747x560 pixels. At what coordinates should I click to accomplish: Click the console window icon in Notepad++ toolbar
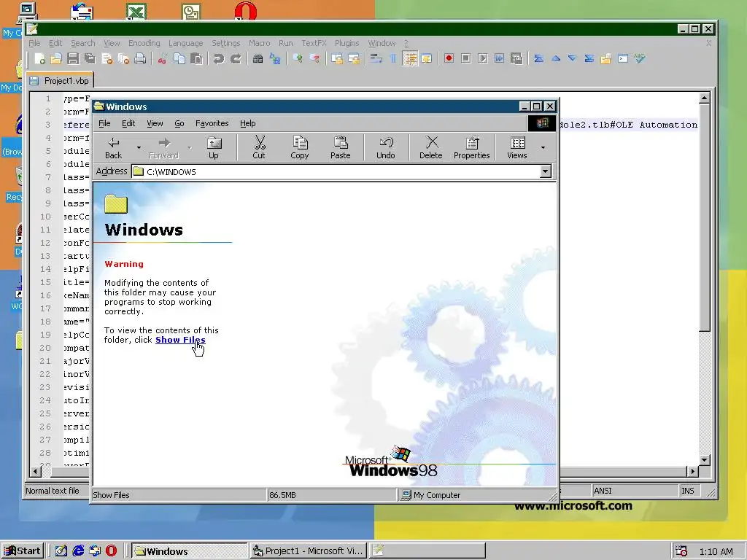click(x=623, y=58)
